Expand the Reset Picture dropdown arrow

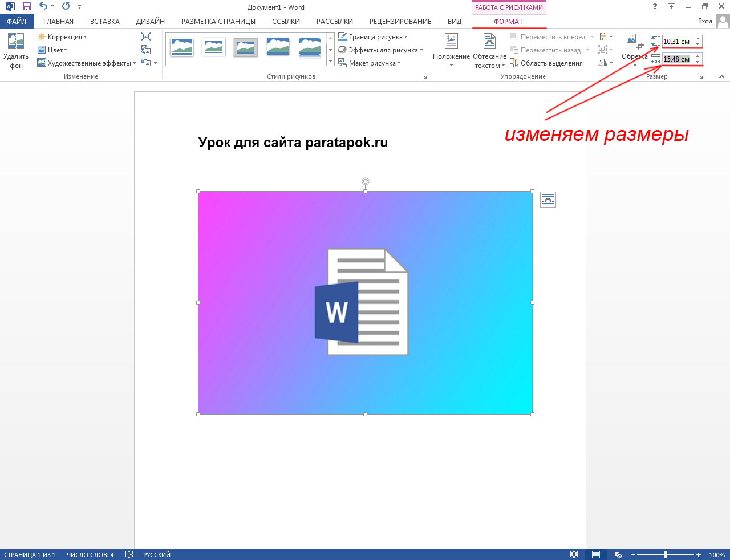[155, 63]
